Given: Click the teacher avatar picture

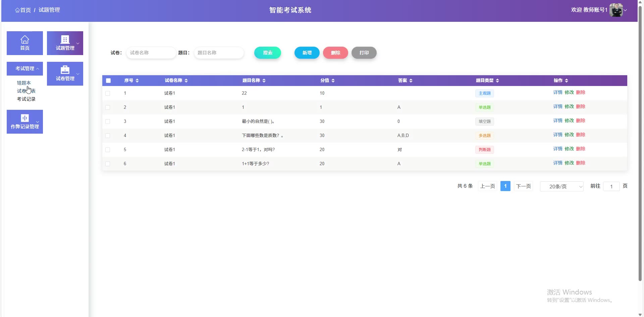Looking at the screenshot, I should pyautogui.click(x=616, y=10).
